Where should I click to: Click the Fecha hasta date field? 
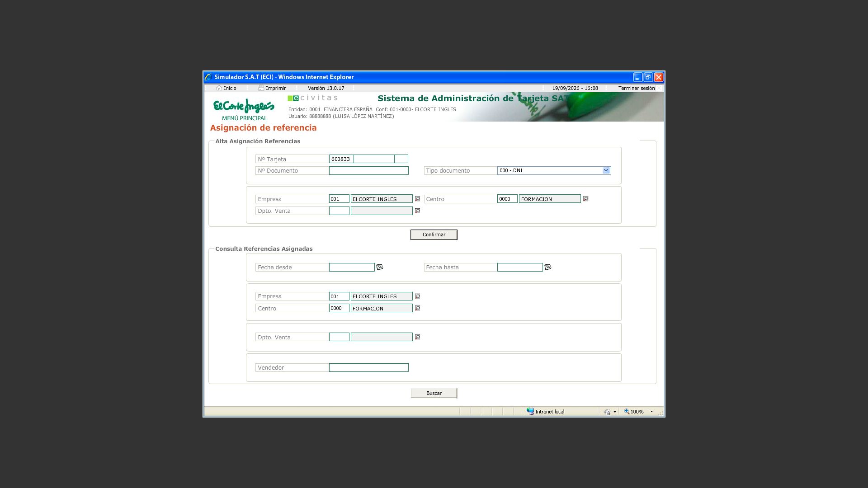520,267
